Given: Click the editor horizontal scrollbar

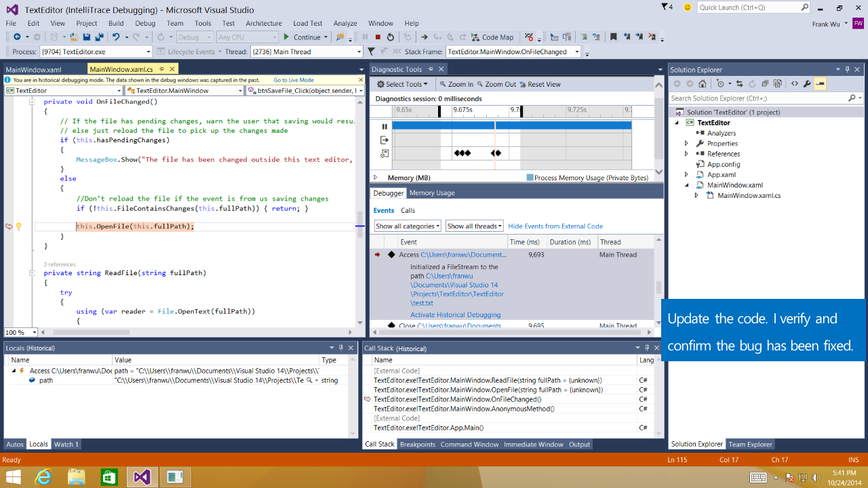Looking at the screenshot, I should coord(197,332).
